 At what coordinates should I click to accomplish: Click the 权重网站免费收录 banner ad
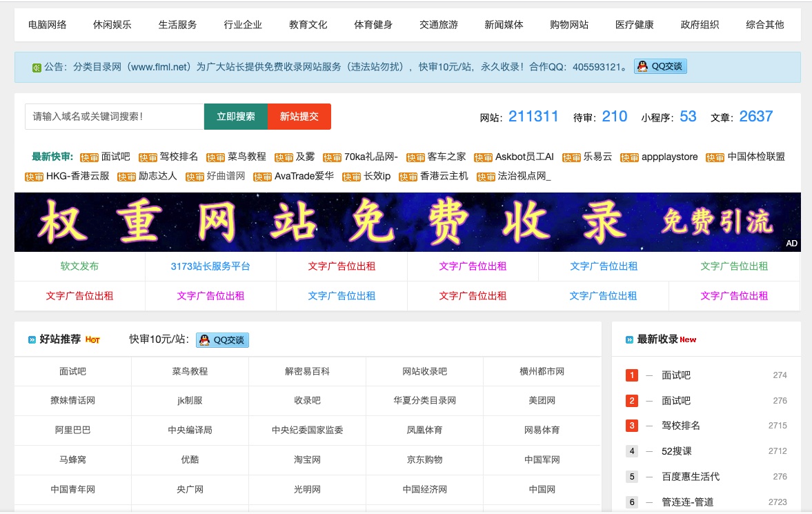point(408,222)
